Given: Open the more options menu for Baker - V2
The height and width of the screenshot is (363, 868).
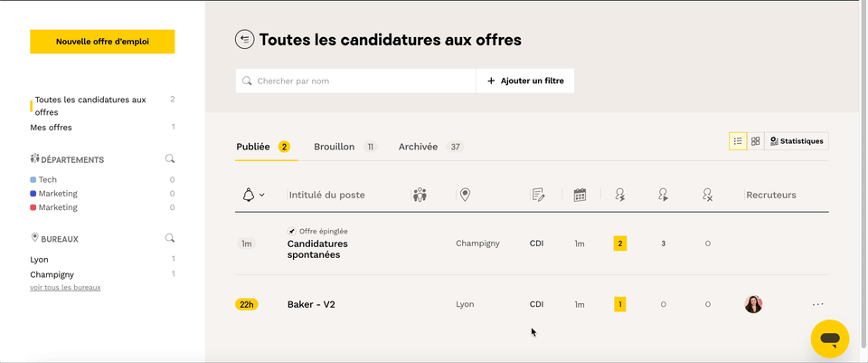Looking at the screenshot, I should [x=818, y=304].
